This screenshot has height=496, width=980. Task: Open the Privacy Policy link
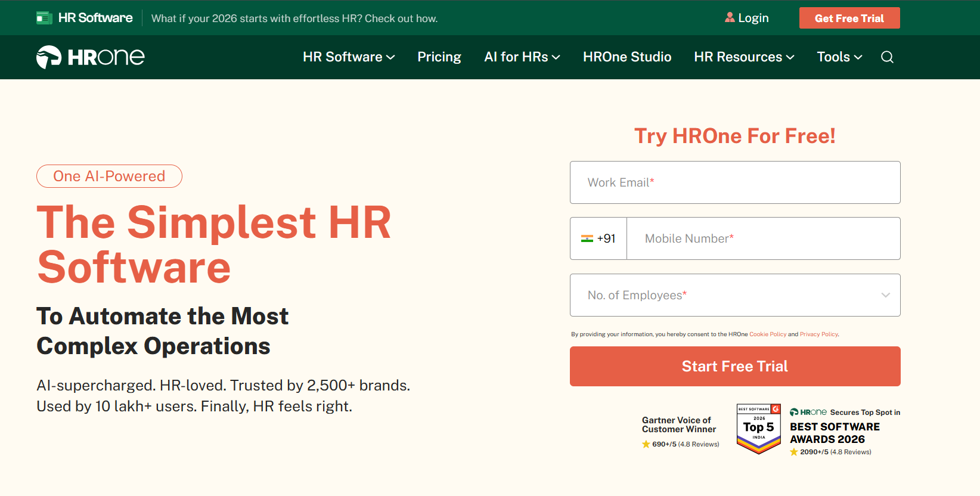(819, 334)
